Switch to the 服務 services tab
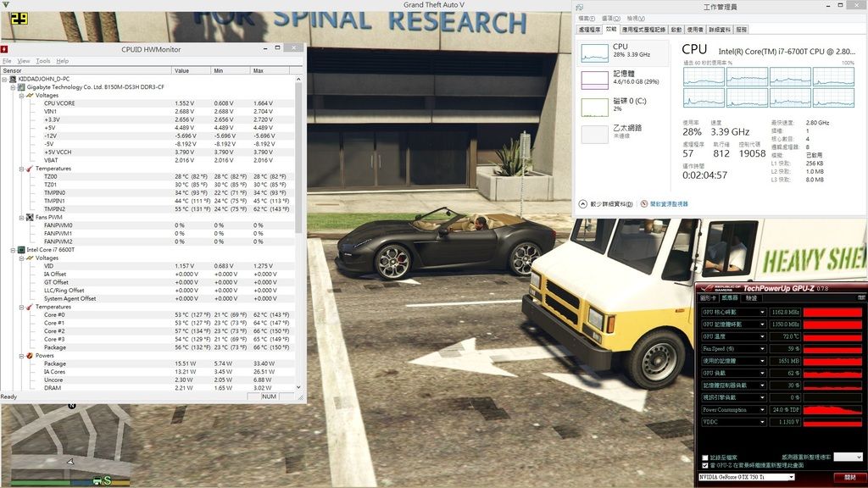This screenshot has width=868, height=488. point(742,30)
